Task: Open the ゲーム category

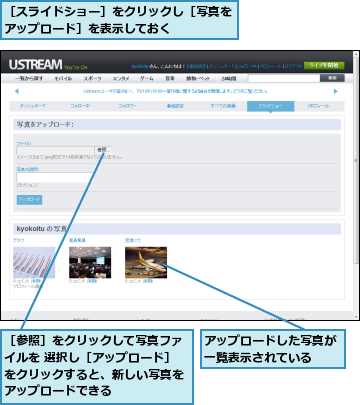Action: [x=146, y=79]
